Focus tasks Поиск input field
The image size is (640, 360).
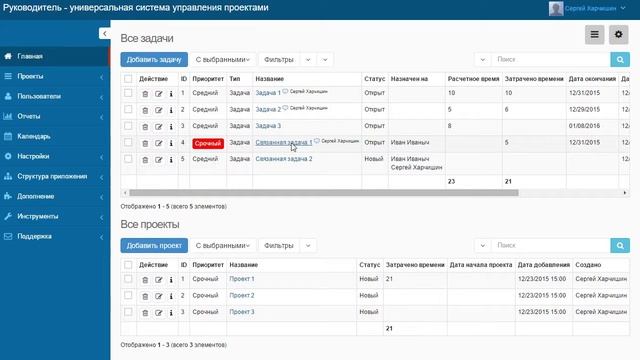click(x=551, y=60)
